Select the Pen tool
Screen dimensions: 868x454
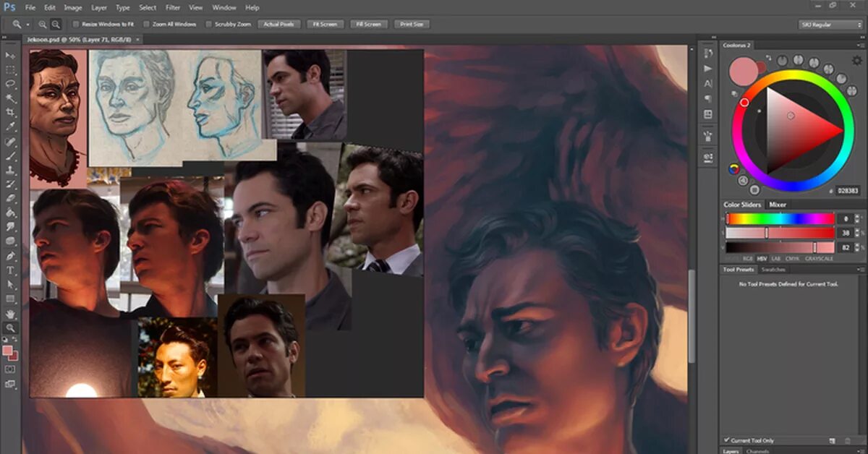pyautogui.click(x=10, y=256)
